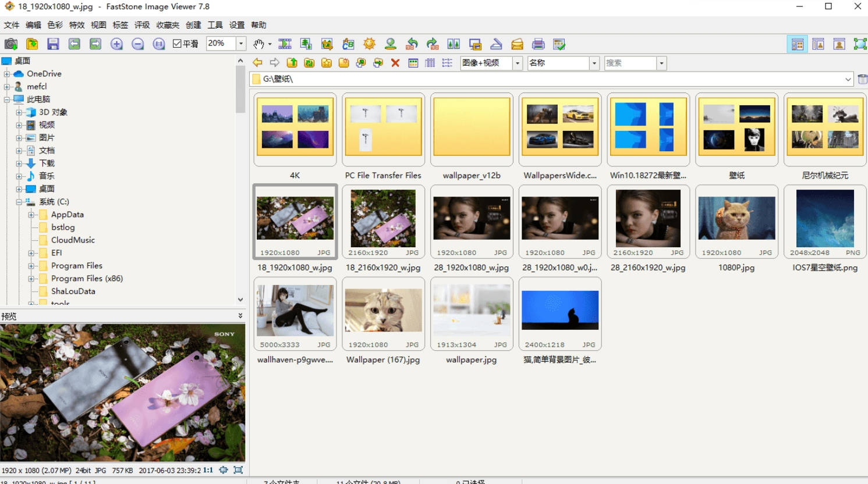The width and height of the screenshot is (868, 484).
Task: Open the 名称 sort order dropdown
Action: pos(594,63)
